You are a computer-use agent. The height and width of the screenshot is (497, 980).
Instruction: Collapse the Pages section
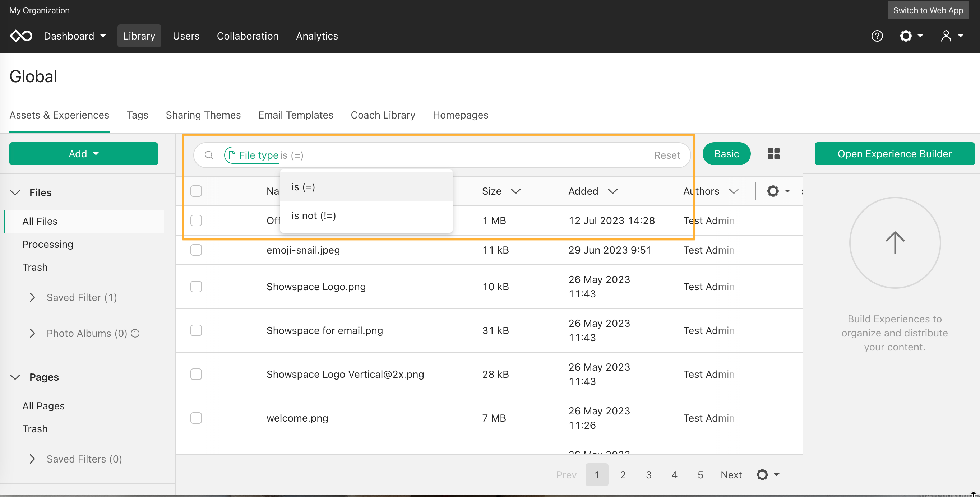click(x=15, y=377)
